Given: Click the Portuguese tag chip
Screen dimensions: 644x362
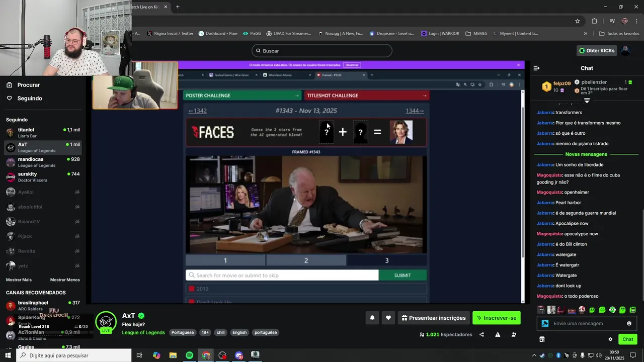Looking at the screenshot, I should tap(182, 332).
